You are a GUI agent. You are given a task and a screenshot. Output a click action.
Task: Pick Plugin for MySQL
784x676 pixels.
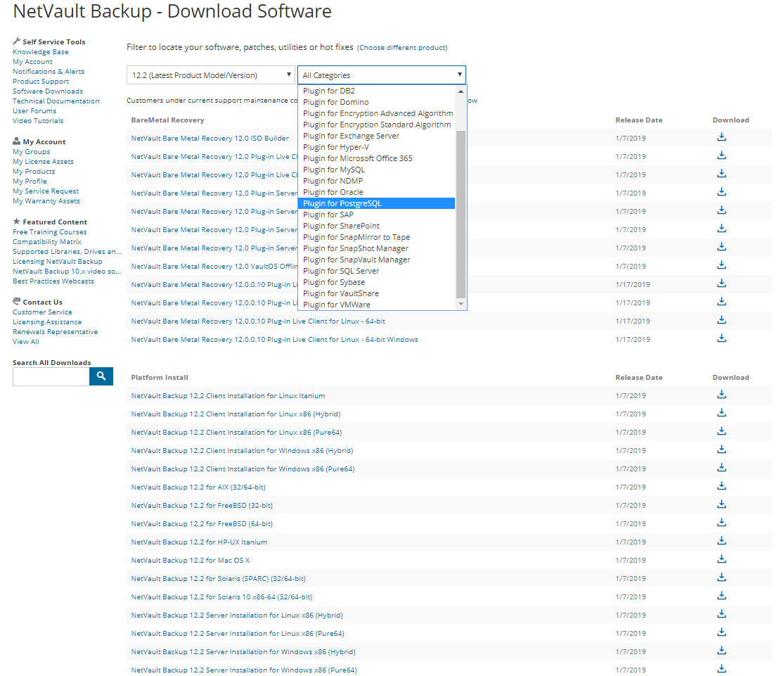pyautogui.click(x=376, y=170)
